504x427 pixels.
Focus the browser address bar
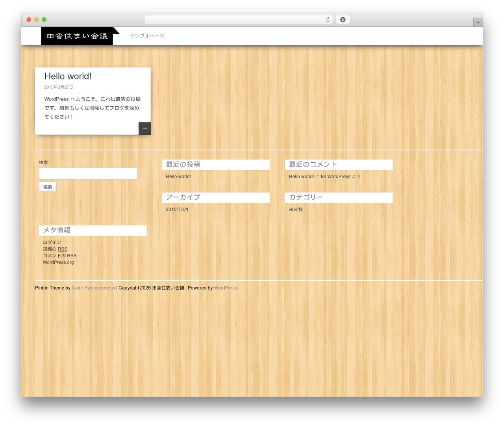(x=238, y=20)
